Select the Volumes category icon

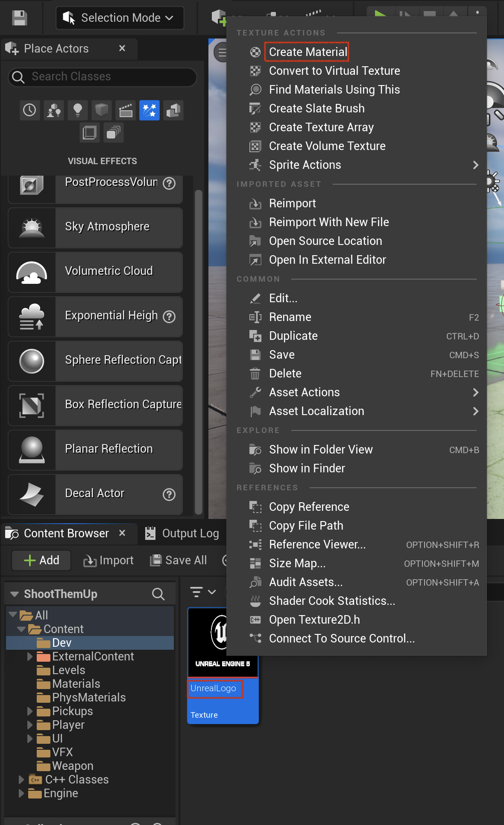(x=90, y=133)
